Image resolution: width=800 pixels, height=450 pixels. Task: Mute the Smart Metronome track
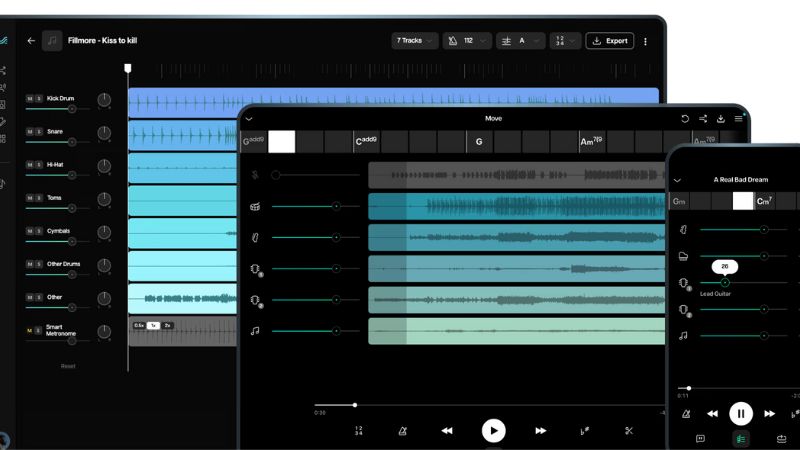click(29, 330)
